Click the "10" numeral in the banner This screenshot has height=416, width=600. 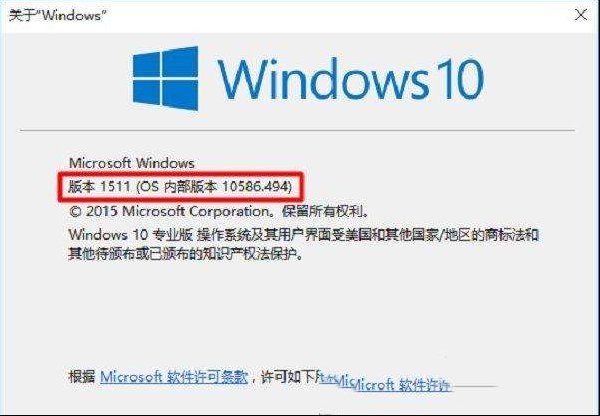coord(458,80)
